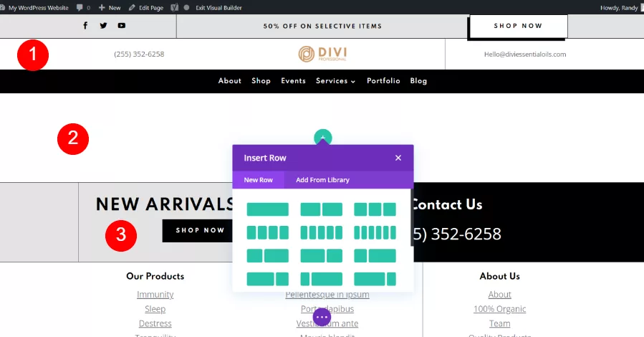Click the Our Products heading

click(155, 276)
